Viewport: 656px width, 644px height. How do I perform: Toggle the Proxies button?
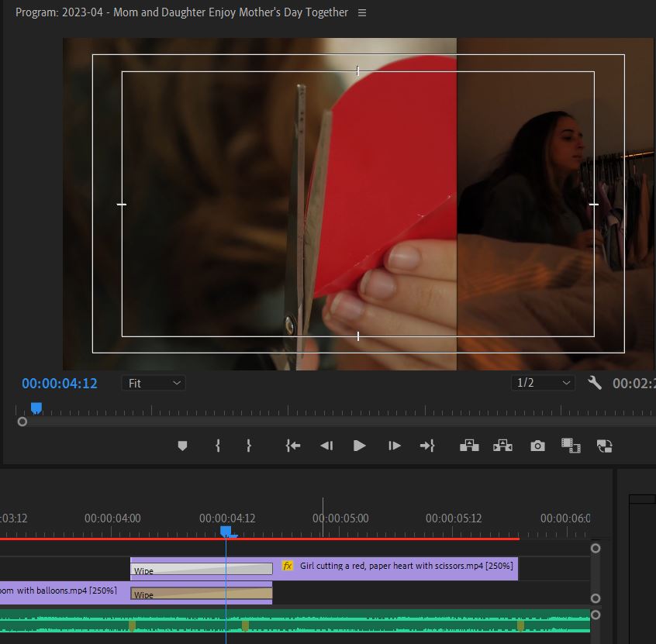click(605, 446)
